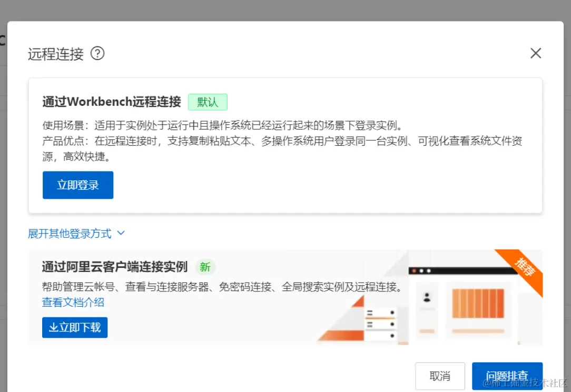The width and height of the screenshot is (571, 392).
Task: Click the 取消 button
Action: click(440, 376)
